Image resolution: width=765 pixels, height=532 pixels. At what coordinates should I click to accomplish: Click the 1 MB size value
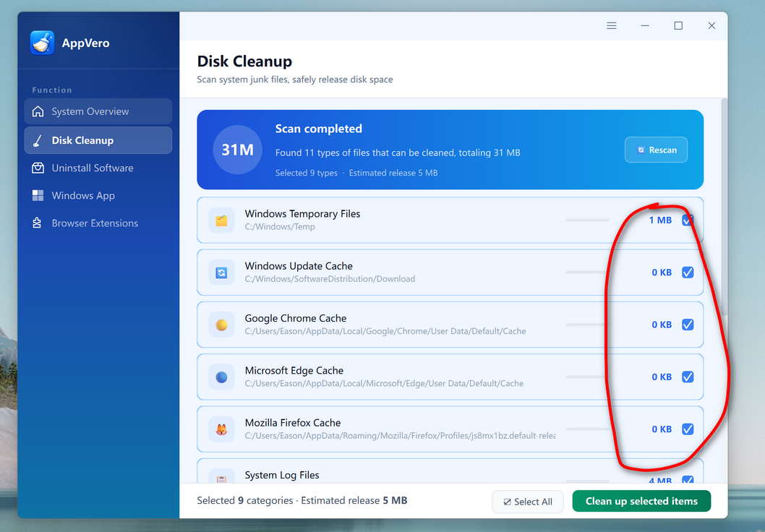click(660, 220)
